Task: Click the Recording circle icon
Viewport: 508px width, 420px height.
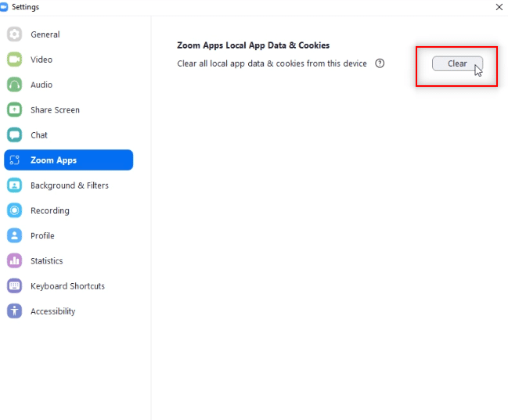Action: (15, 210)
